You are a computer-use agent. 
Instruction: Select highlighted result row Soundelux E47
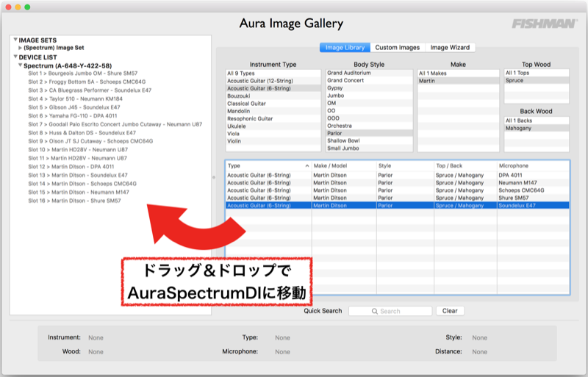[x=398, y=205]
